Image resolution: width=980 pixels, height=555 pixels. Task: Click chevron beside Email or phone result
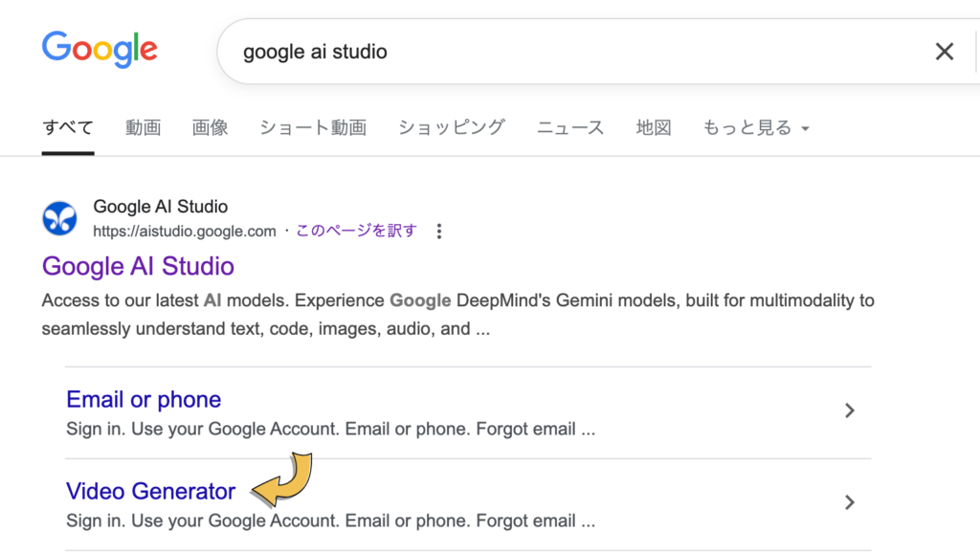pos(850,411)
